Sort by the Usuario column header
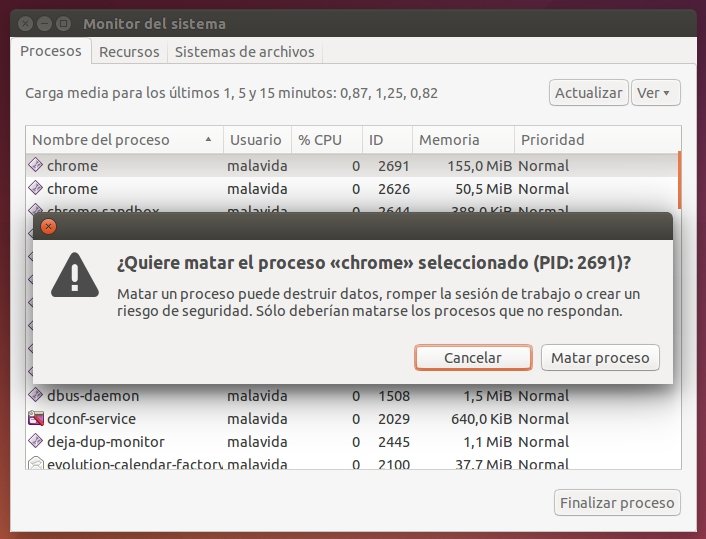Screen dimensions: 706x539 point(258,140)
